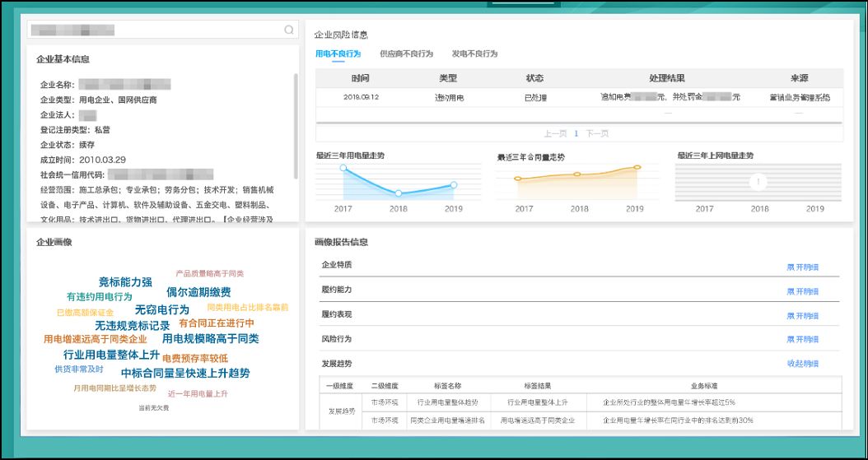Click the 月用电同期比呈增长态势 tag
The width and height of the screenshot is (868, 460).
tap(115, 388)
